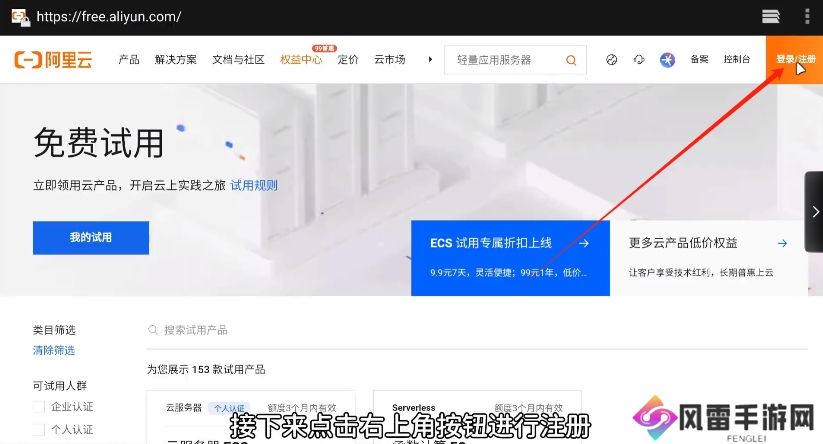Click the compass icon in the header
Image resolution: width=823 pixels, height=444 pixels.
612,60
